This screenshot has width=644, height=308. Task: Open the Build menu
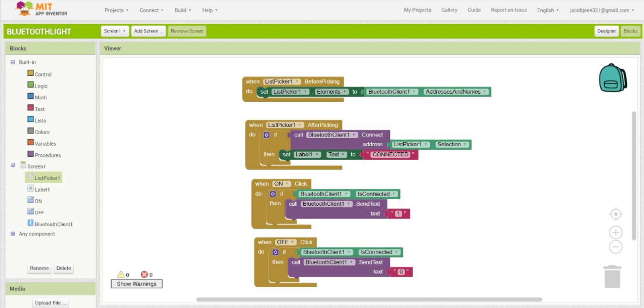pyautogui.click(x=183, y=10)
